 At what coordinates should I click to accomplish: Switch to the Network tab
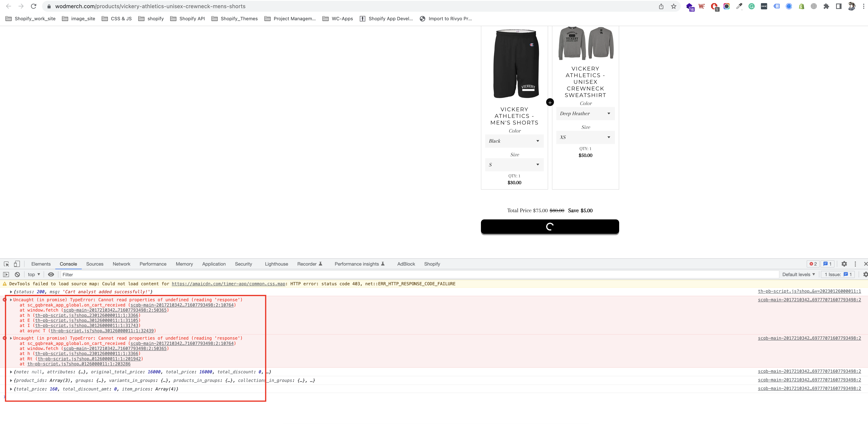tap(121, 264)
